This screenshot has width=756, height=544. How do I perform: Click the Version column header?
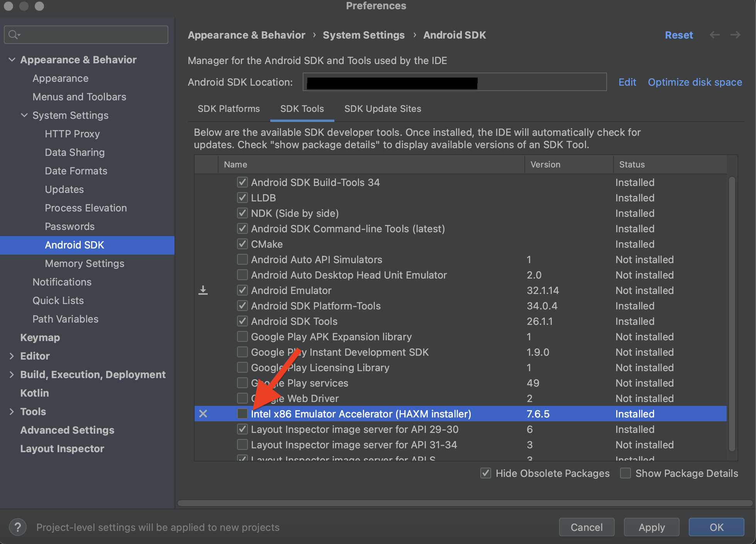[x=569, y=164]
